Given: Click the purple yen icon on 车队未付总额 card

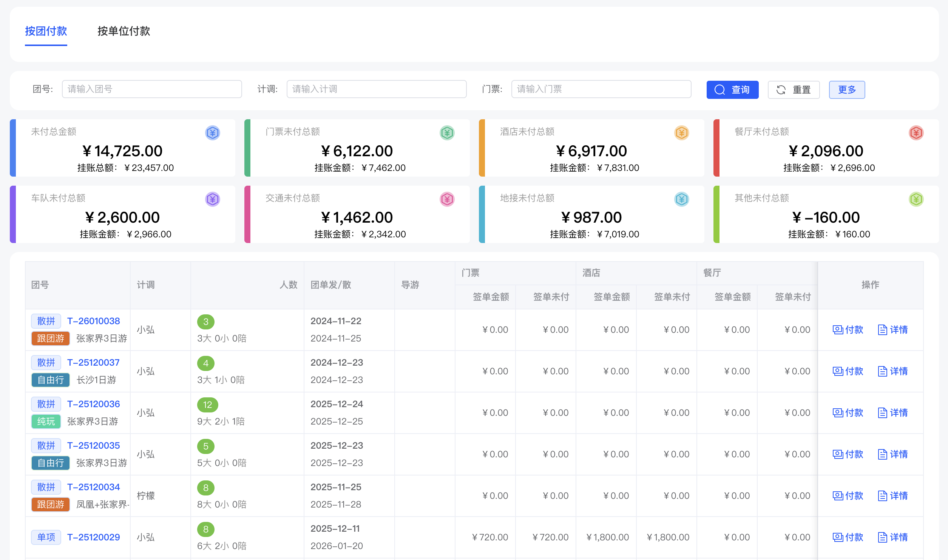Looking at the screenshot, I should pos(213,199).
